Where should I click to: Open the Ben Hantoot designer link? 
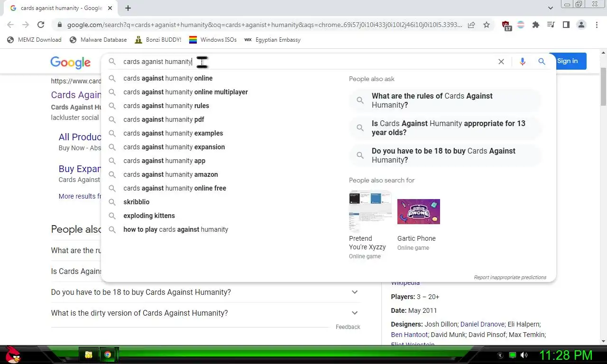pos(410,335)
